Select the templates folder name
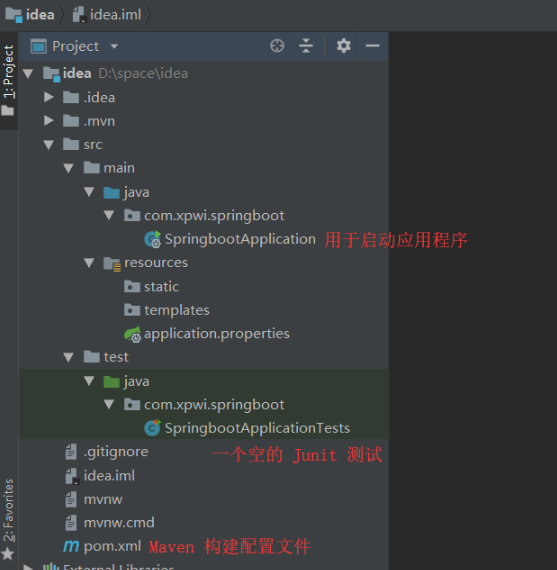Image resolution: width=557 pixels, height=570 pixels. click(177, 310)
